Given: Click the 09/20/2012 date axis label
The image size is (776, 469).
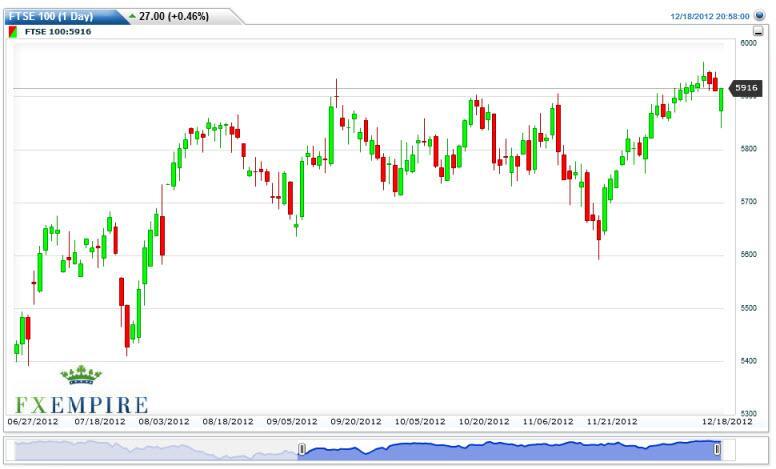Looking at the screenshot, I should (356, 421).
